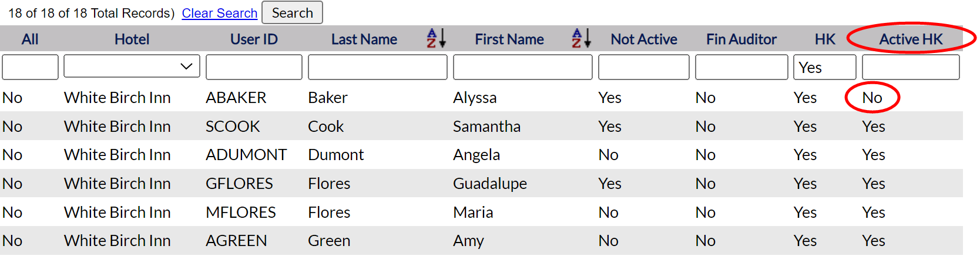Open the Hotel filter dropdown
Image resolution: width=980 pixels, height=259 pixels.
click(x=132, y=67)
